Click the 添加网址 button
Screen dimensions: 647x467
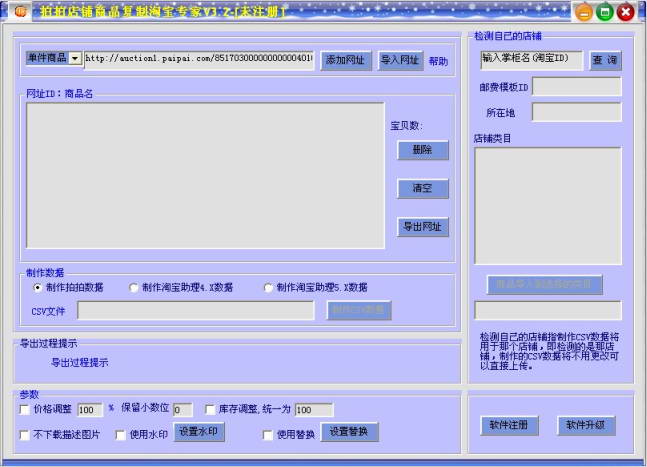pyautogui.click(x=346, y=61)
